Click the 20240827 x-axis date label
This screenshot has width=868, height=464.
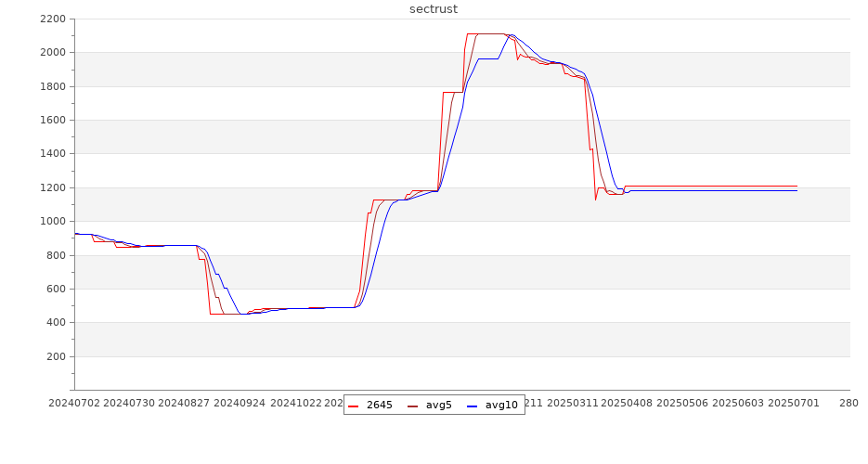186,404
